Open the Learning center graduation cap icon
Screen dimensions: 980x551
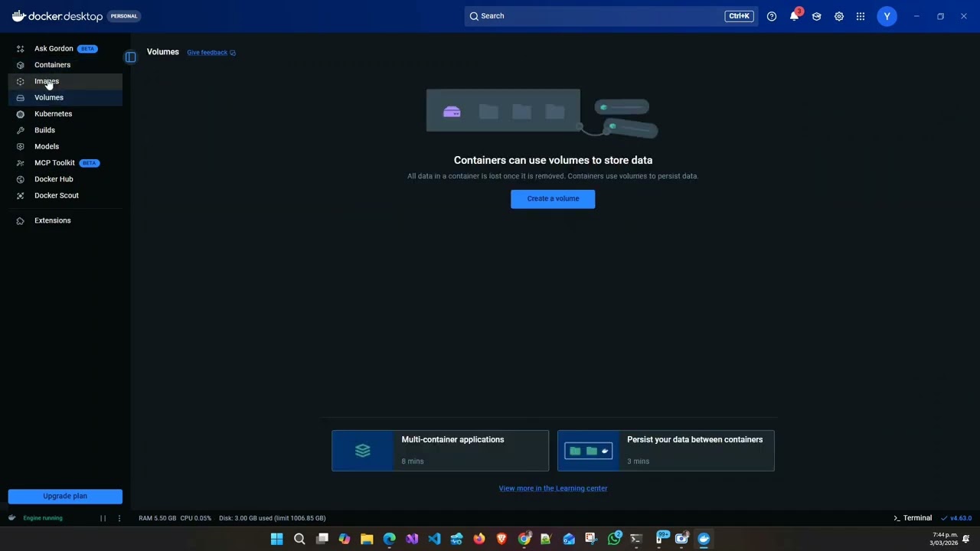[x=816, y=16]
